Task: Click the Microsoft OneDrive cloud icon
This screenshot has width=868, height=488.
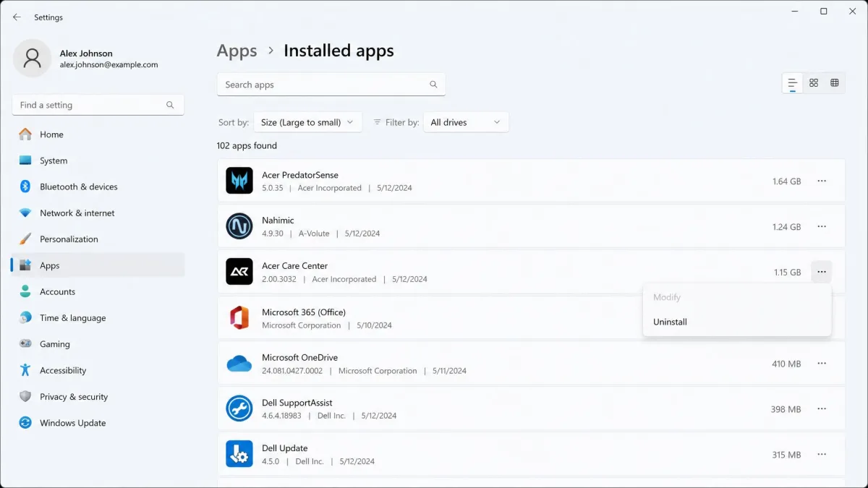Action: pyautogui.click(x=239, y=364)
